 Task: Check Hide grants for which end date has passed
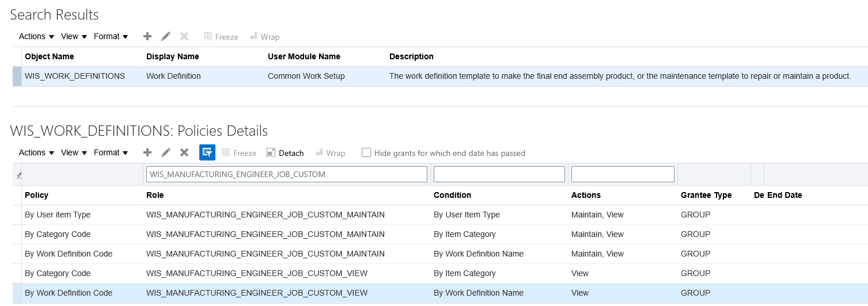pos(366,152)
